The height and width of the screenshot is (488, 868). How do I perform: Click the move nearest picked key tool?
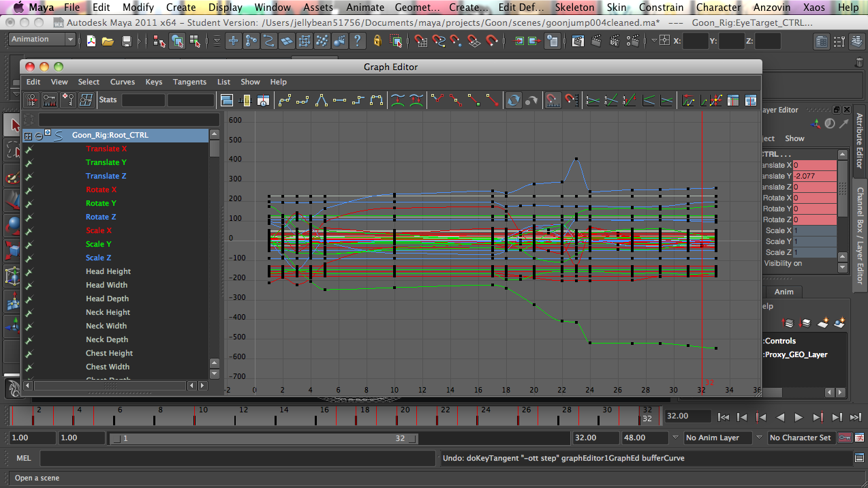pos(31,100)
